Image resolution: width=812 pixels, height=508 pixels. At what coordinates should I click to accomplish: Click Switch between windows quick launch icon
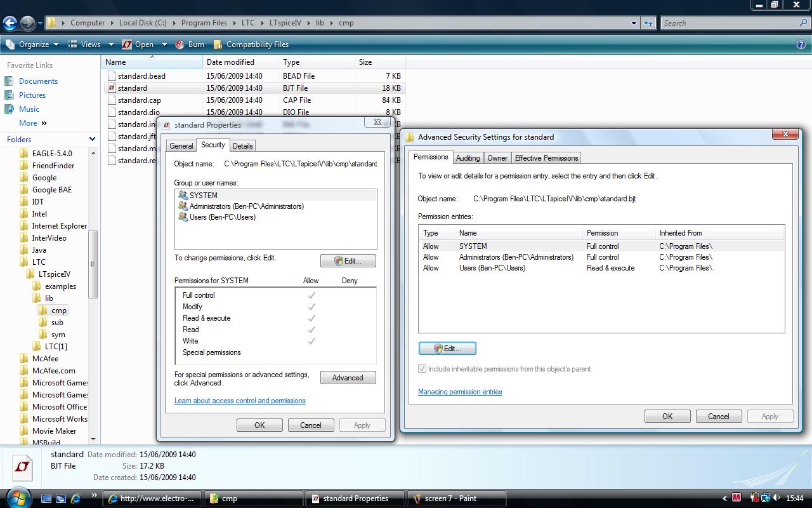[x=61, y=498]
